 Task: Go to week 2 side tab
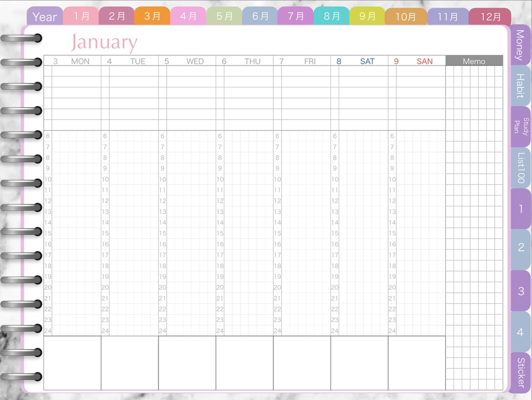(521, 250)
